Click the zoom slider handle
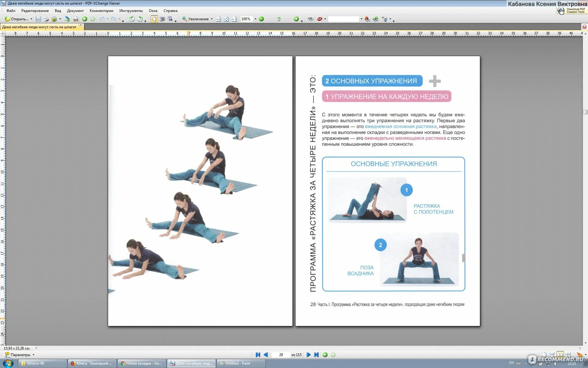The height and width of the screenshot is (368, 588). [x=278, y=19]
